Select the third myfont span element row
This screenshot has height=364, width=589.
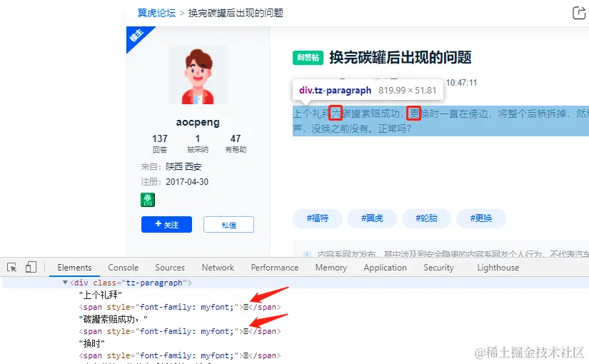[x=180, y=355]
